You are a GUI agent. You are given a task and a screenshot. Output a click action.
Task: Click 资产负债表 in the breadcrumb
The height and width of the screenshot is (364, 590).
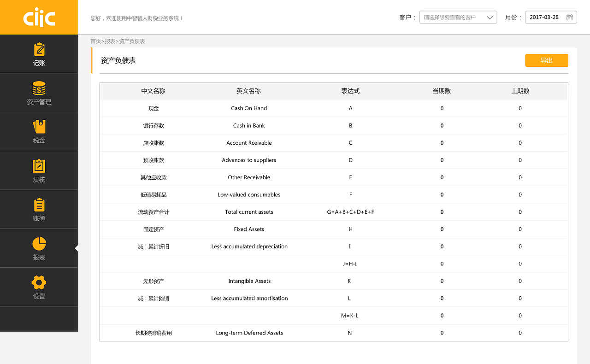[x=132, y=41]
